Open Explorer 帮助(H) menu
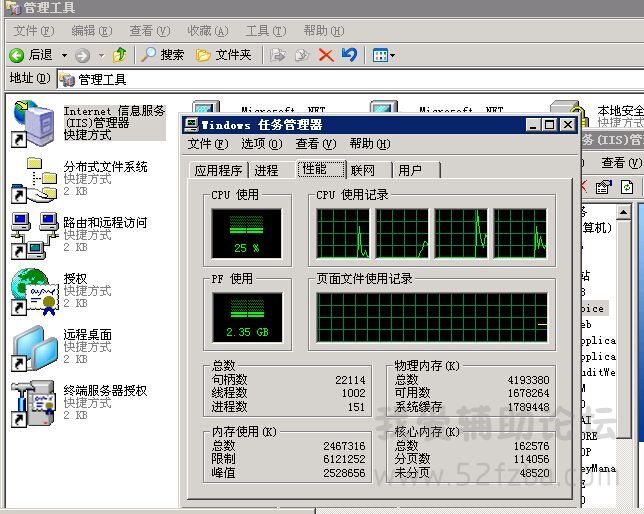644x514 pixels. pos(324,31)
